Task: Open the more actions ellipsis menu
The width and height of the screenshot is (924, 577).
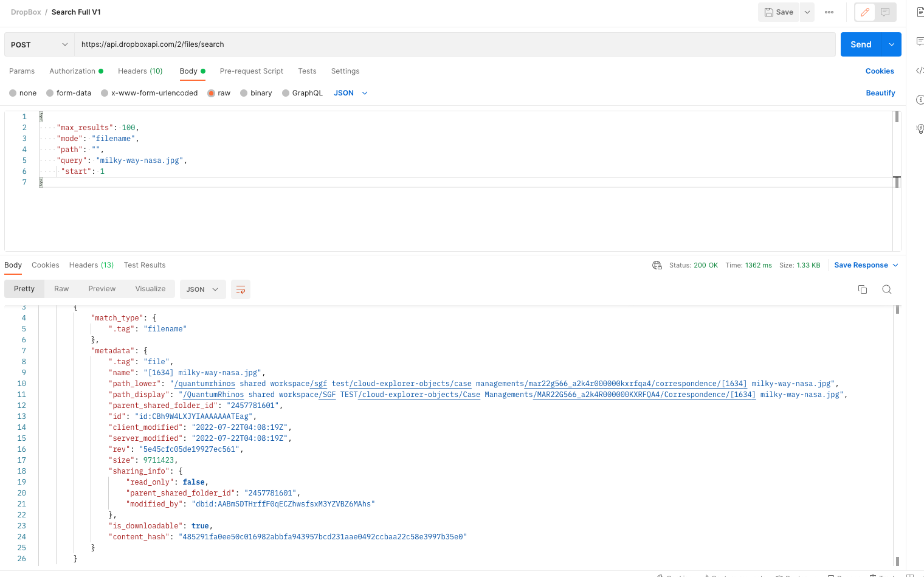Action: 829,12
